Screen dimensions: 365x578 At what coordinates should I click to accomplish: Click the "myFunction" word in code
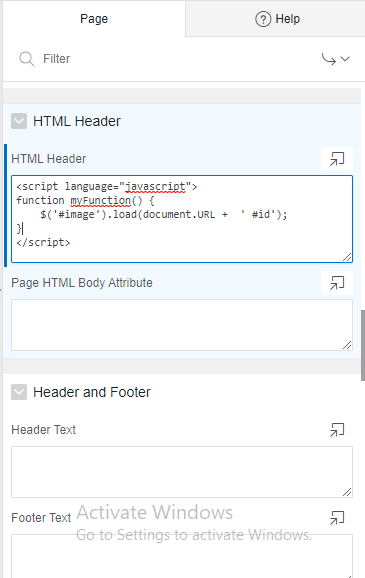tap(100, 201)
